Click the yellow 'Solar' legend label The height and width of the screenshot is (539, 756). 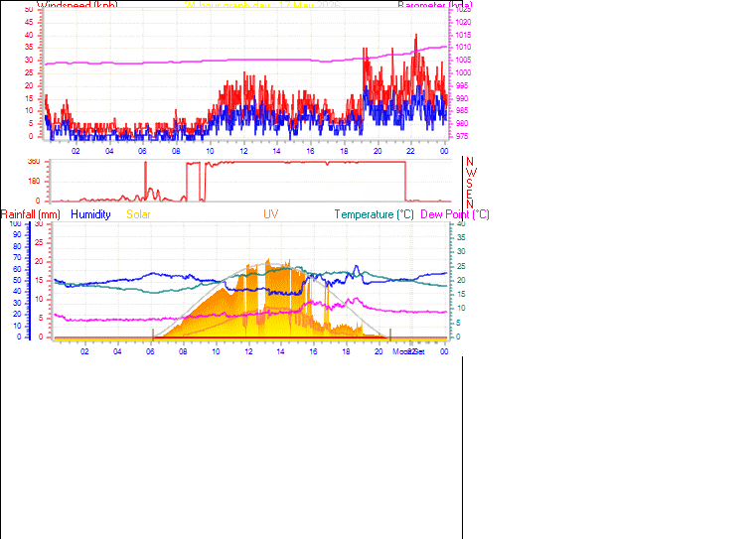138,214
